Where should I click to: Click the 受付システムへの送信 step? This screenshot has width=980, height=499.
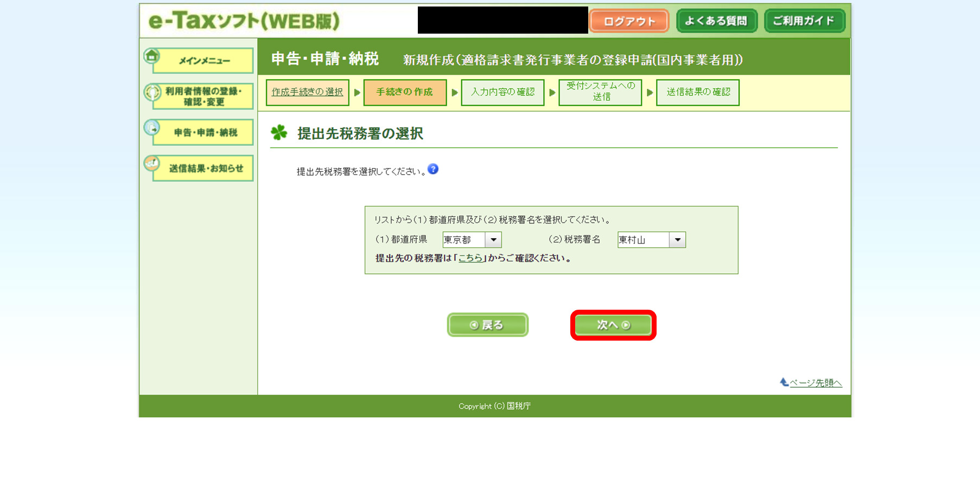[600, 92]
